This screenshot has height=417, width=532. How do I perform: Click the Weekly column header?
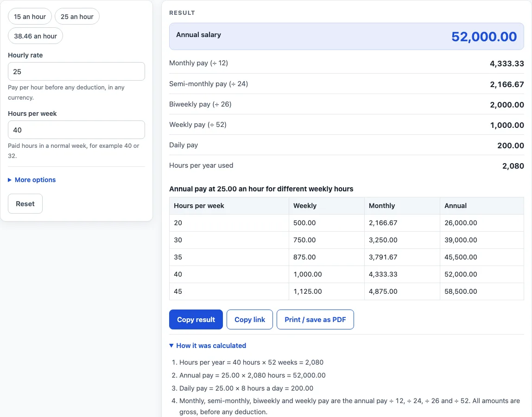tap(326, 206)
